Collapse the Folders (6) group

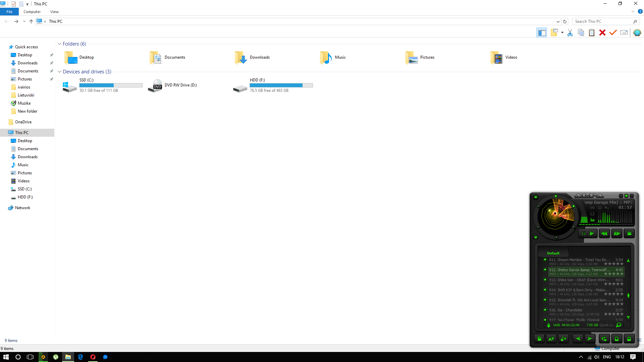pyautogui.click(x=59, y=44)
